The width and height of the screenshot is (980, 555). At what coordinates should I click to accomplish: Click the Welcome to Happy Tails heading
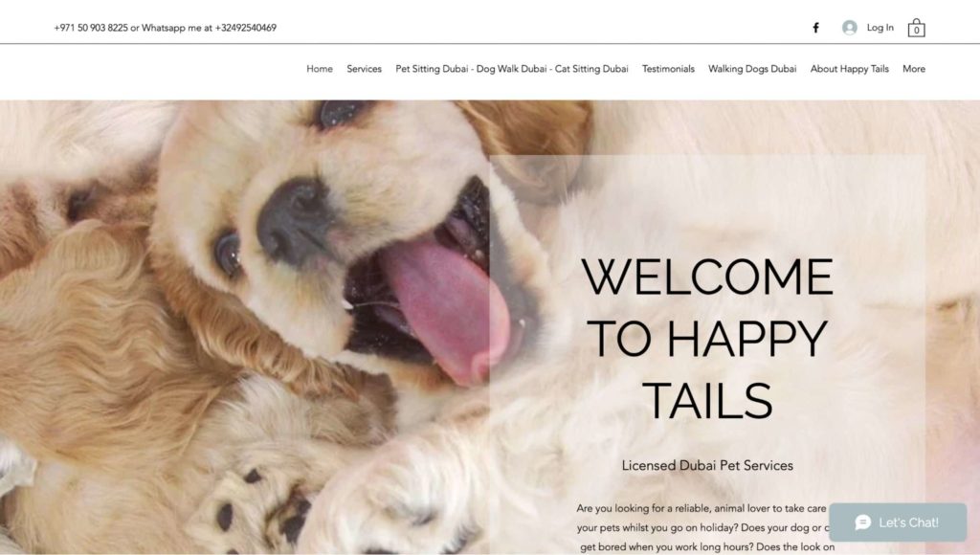[707, 338]
